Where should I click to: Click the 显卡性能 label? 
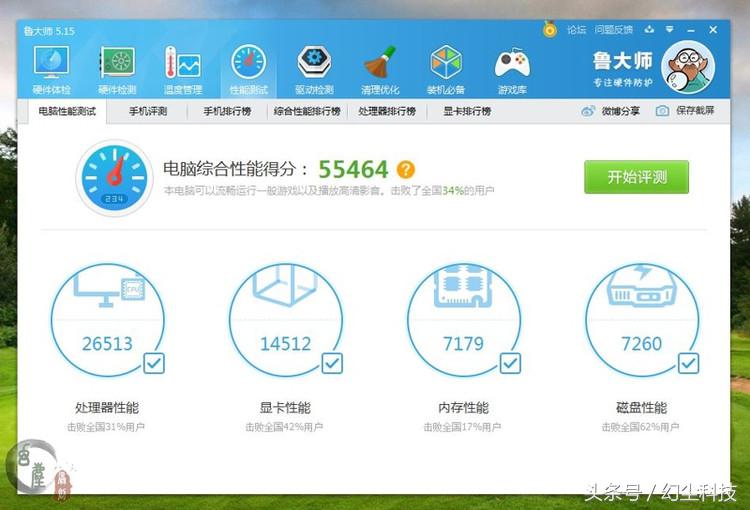tap(285, 408)
